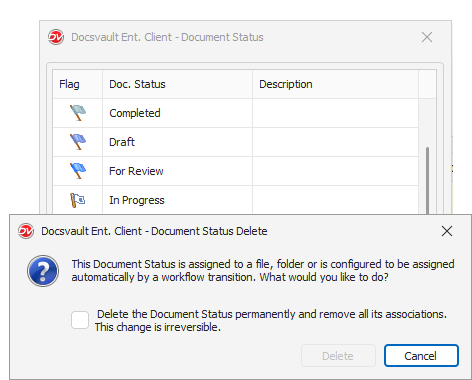Select the Completed status row
Image resolution: width=472 pixels, height=380 pixels.
point(235,113)
